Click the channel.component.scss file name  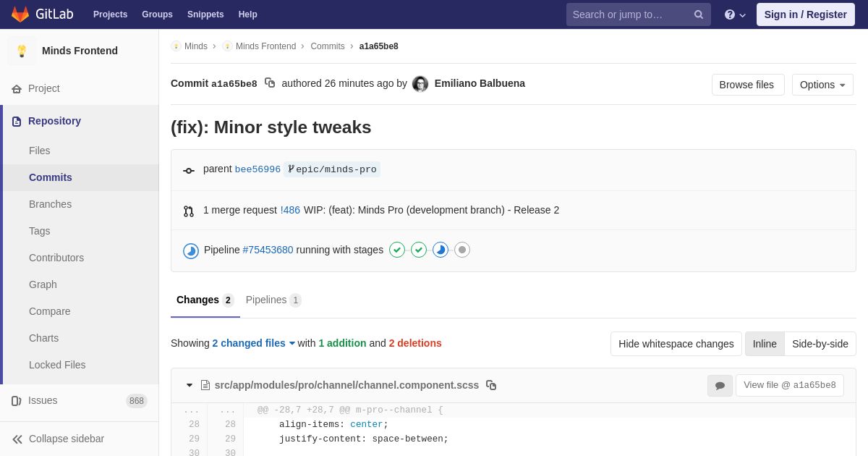click(346, 385)
